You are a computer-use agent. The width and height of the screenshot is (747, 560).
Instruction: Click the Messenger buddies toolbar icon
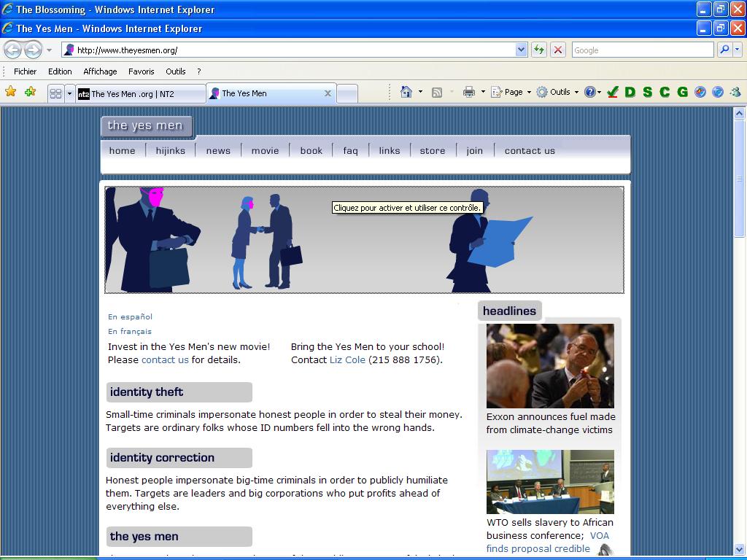click(735, 92)
